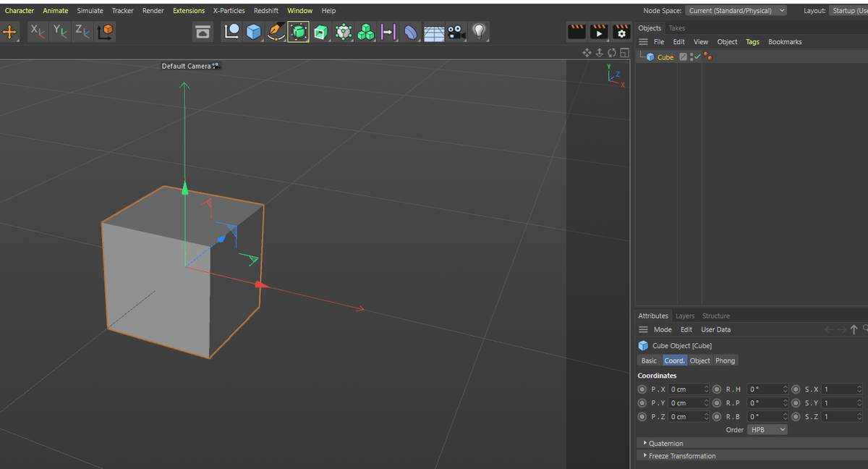Open Attributes Mode menu
This screenshot has height=469, width=868.
(663, 329)
